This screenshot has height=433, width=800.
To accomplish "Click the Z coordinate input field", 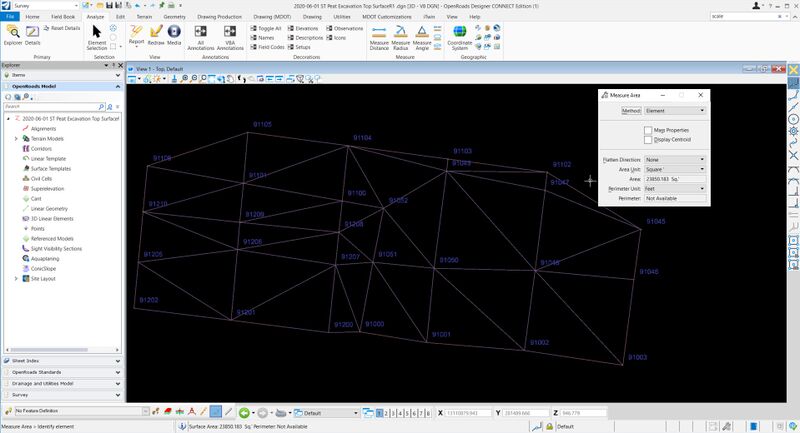I will 583,413.
